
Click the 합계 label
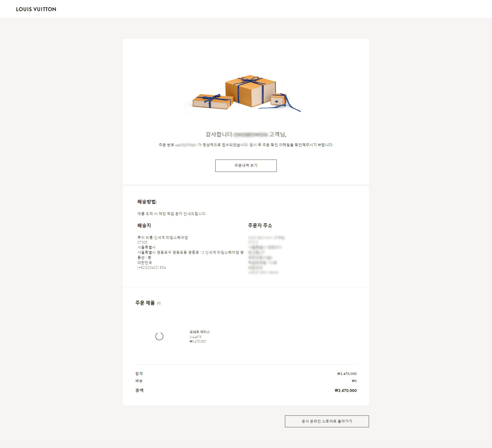139,374
